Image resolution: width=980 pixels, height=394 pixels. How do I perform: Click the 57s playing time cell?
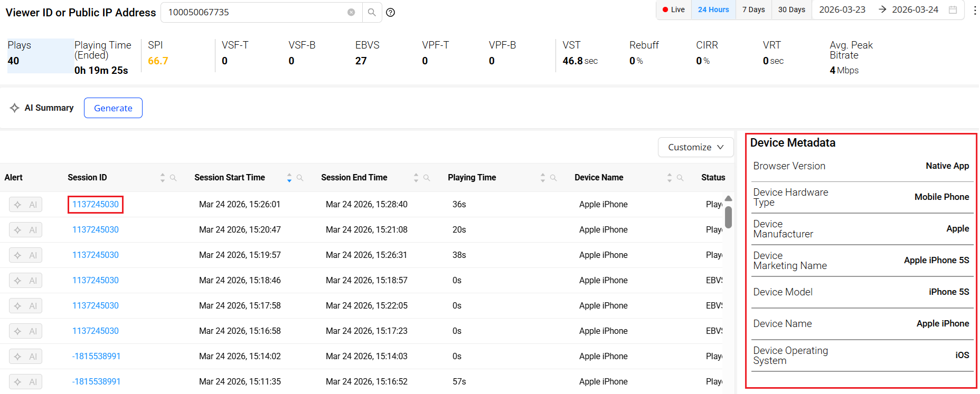pyautogui.click(x=459, y=381)
